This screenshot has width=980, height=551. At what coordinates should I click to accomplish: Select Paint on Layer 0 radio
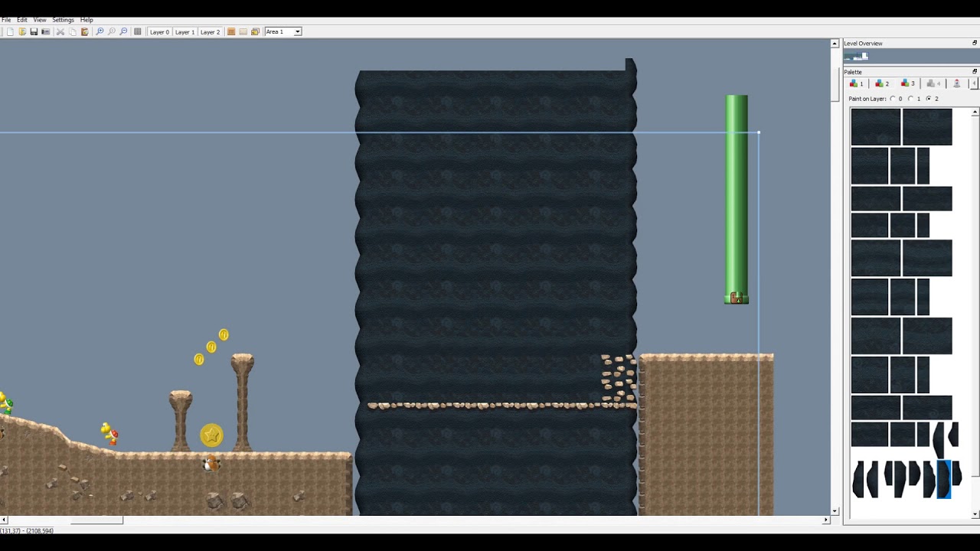coord(893,99)
